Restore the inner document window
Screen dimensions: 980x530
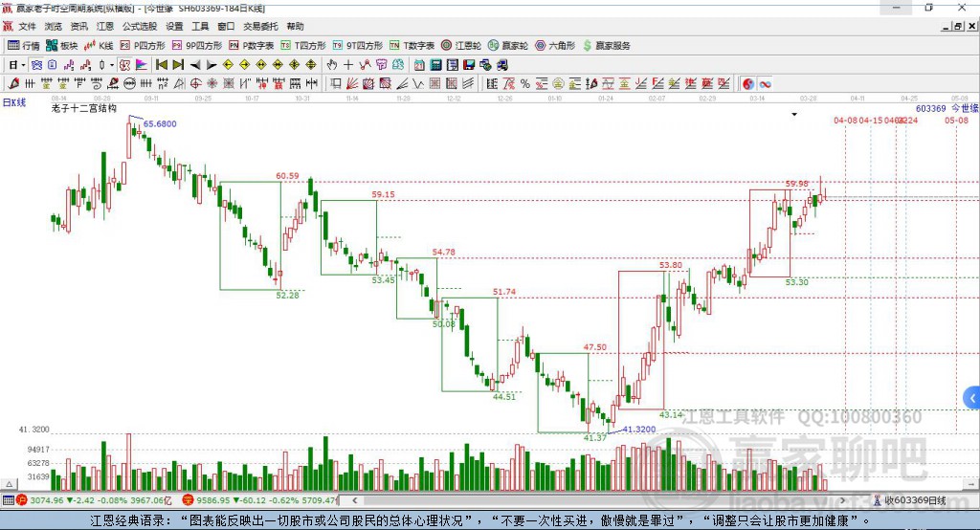click(x=958, y=26)
